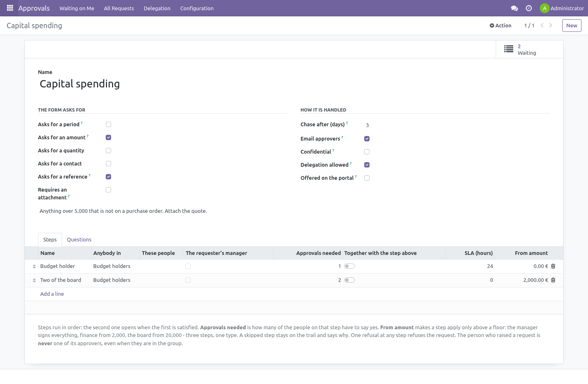Uncheck Email approvers checkbox

[x=367, y=139]
